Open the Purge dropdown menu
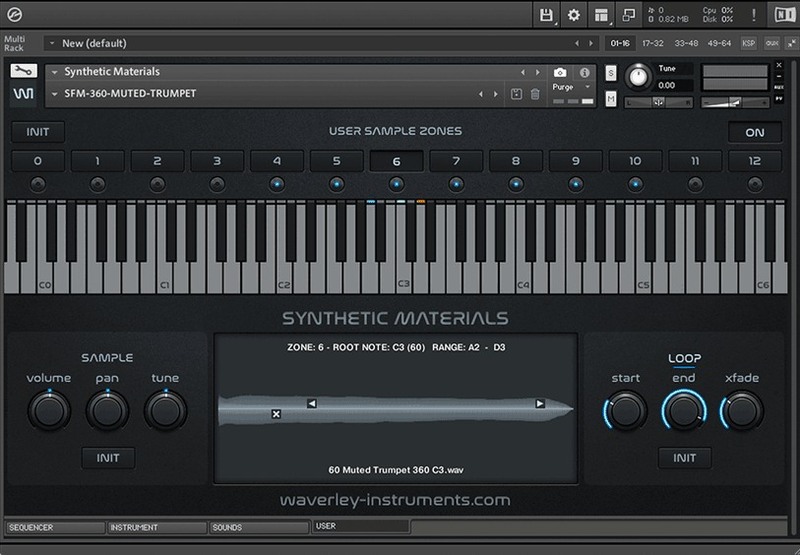The height and width of the screenshot is (555, 800). (x=569, y=87)
